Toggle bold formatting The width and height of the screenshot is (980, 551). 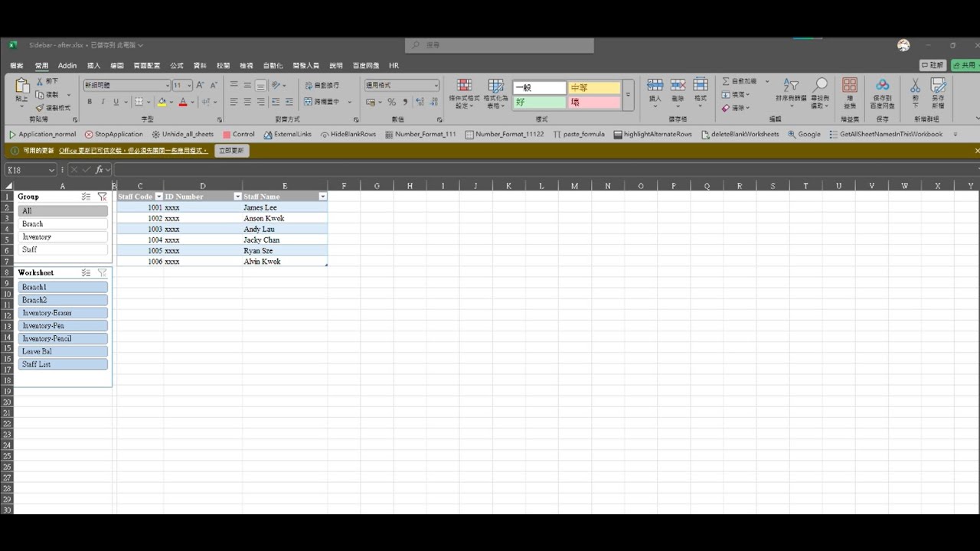coord(90,102)
